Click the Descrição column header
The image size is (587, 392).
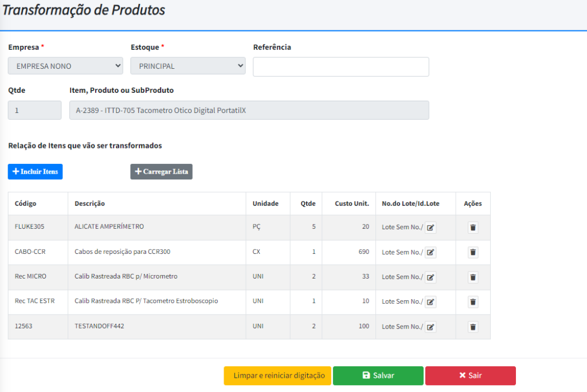[x=89, y=203]
